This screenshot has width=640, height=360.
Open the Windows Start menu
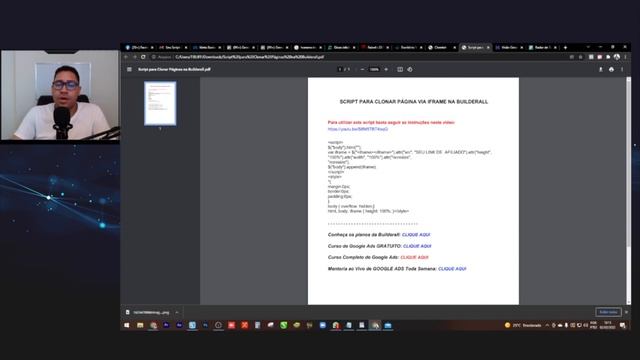pyautogui.click(x=127, y=325)
